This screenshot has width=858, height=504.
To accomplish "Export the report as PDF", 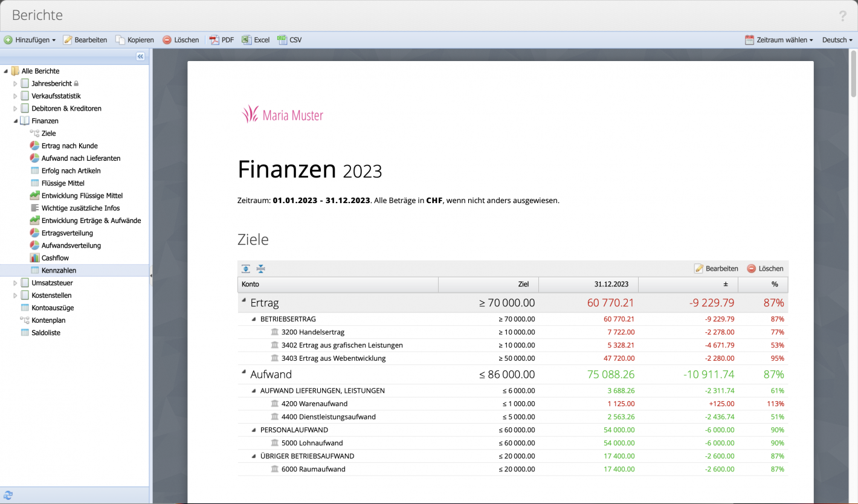I will click(222, 40).
